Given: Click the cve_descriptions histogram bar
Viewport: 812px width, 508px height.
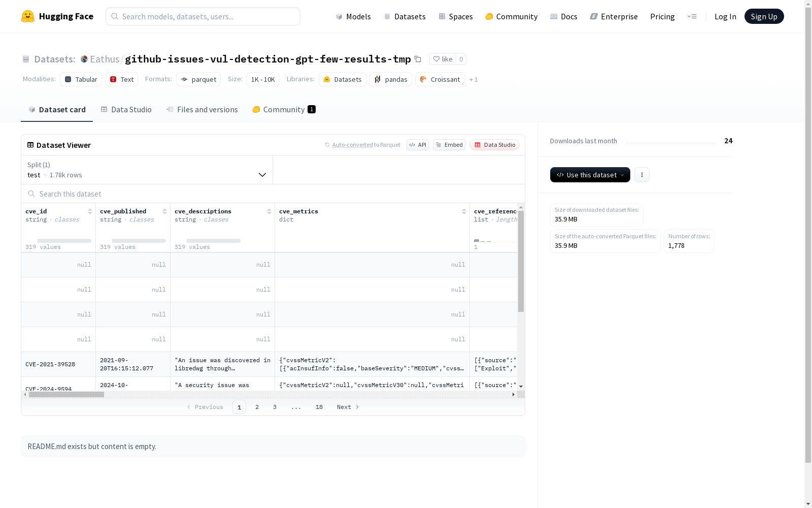Looking at the screenshot, I should (214, 241).
